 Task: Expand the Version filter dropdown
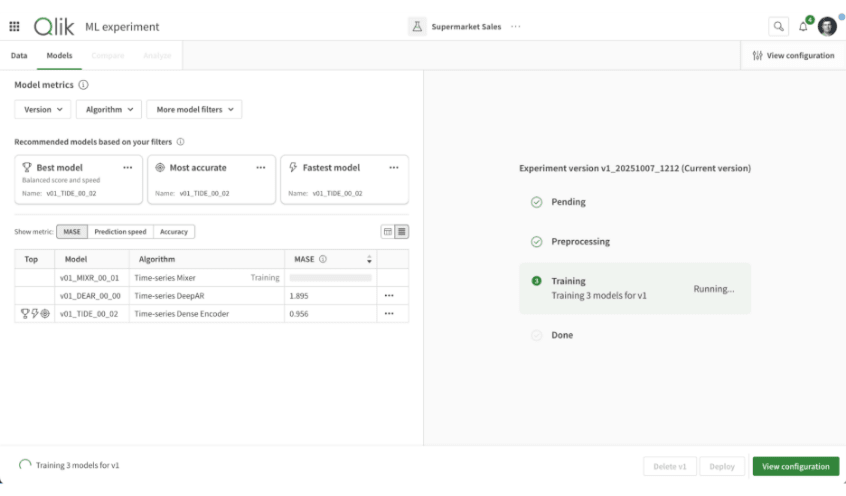[x=43, y=110]
